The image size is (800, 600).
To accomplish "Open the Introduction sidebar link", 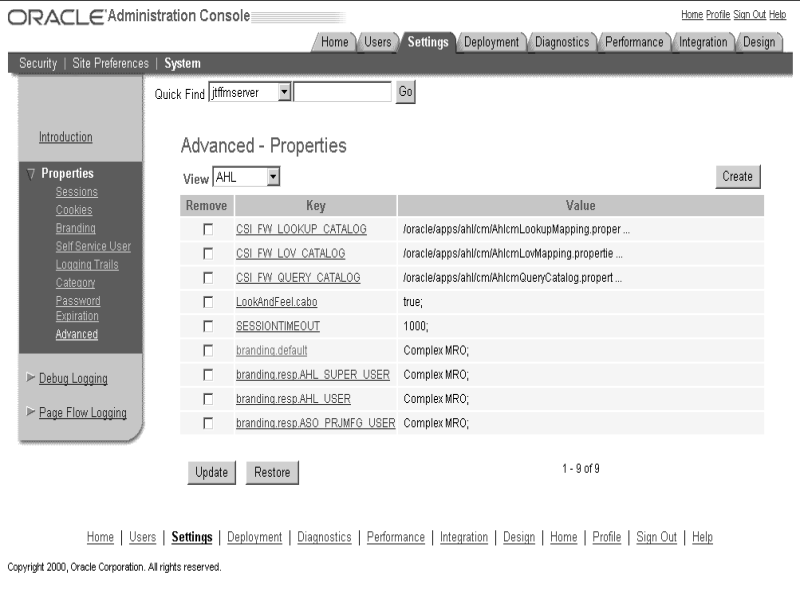I will 66,137.
